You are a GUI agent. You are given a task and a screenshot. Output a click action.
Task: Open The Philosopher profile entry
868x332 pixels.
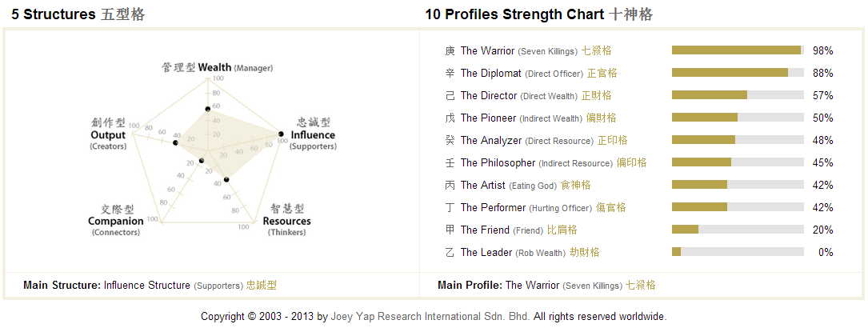pyautogui.click(x=546, y=162)
